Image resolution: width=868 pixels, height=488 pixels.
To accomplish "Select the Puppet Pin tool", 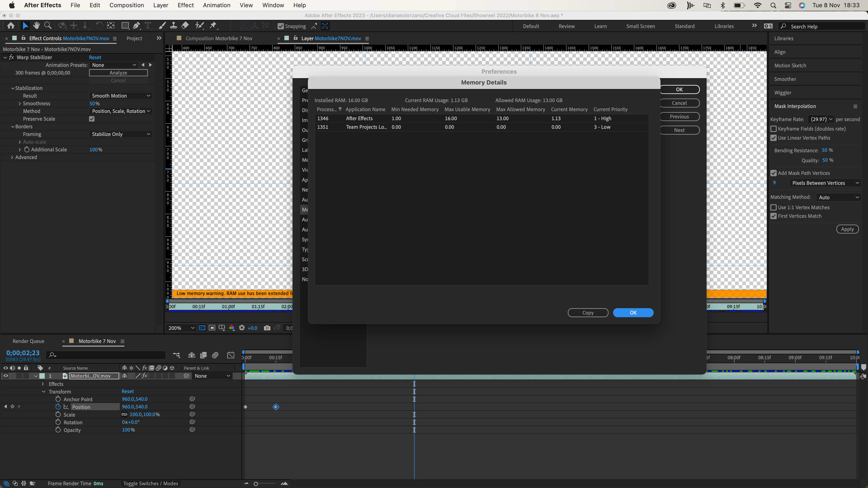I will coord(213,26).
